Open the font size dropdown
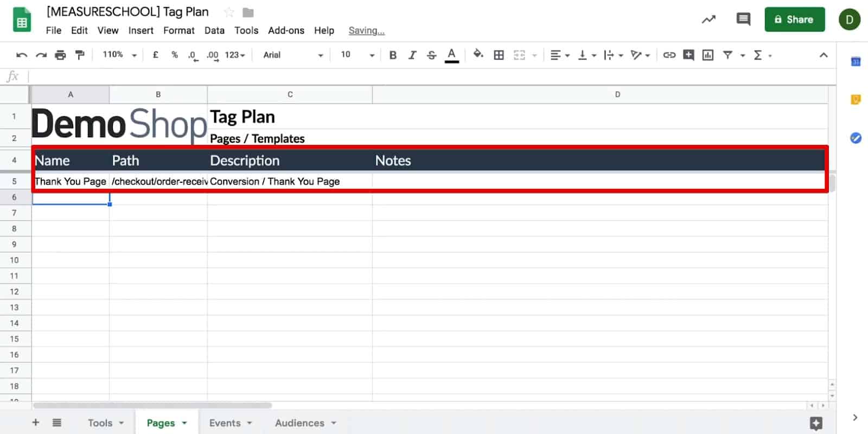868x434 pixels. [x=358, y=55]
